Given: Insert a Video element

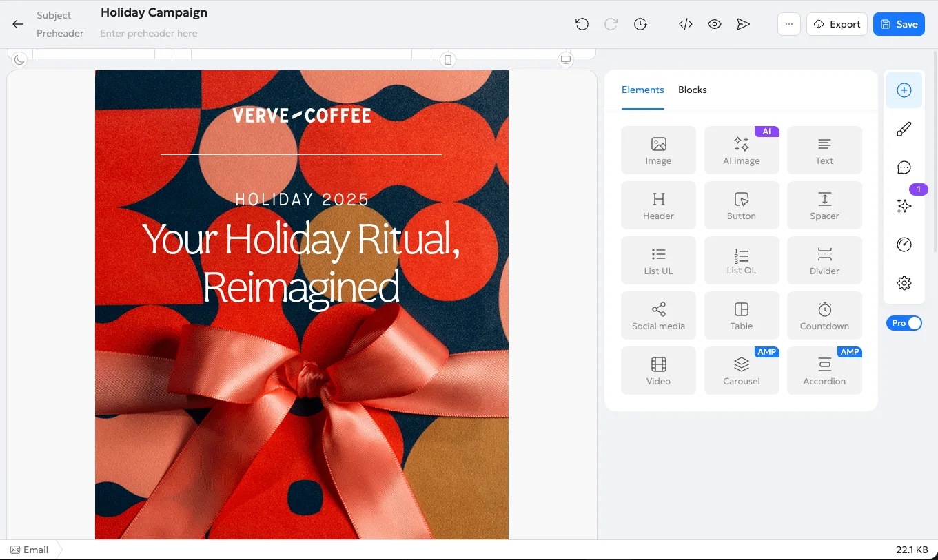Looking at the screenshot, I should 658,371.
